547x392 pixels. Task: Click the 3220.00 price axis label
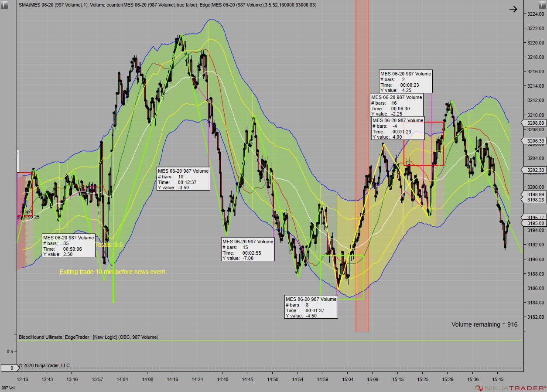536,43
